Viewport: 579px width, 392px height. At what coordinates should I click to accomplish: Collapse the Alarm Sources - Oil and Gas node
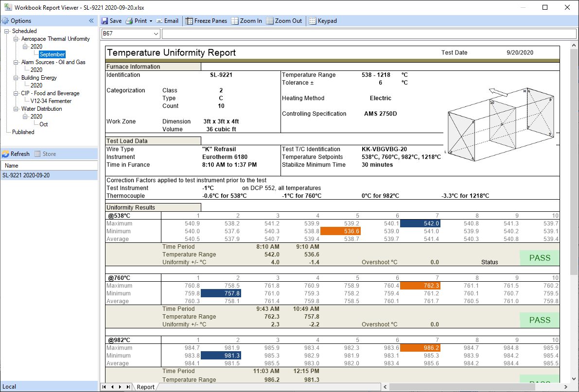pos(16,62)
